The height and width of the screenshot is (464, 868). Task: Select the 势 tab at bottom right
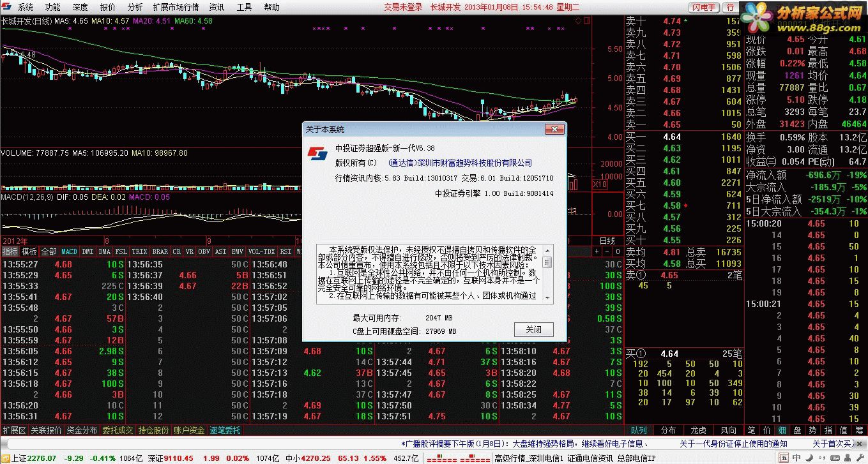[x=813, y=431]
